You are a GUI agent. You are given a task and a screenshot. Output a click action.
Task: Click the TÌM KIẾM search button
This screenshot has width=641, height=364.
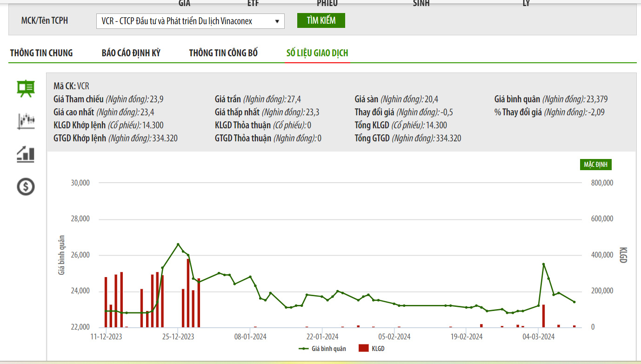point(321,20)
